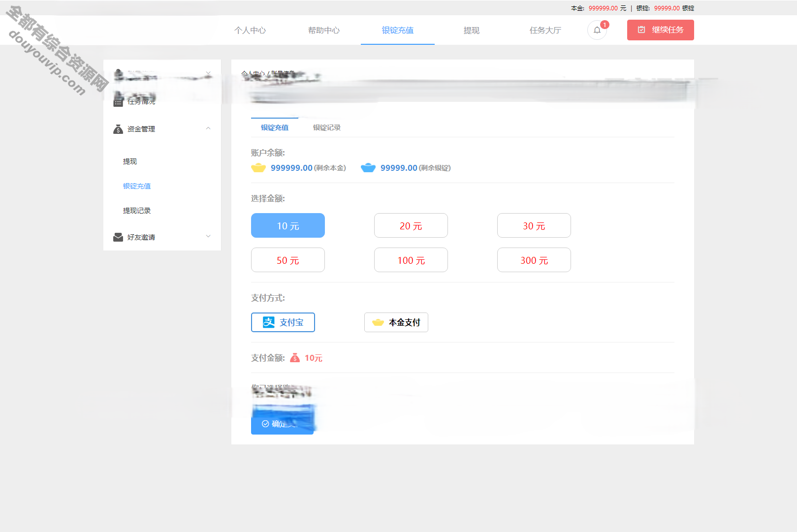
Task: Choose 本金支付 as payment method
Action: [x=396, y=322]
